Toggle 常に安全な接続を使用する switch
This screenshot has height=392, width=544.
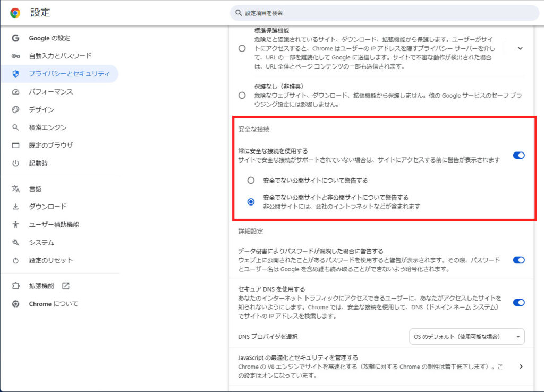click(518, 155)
